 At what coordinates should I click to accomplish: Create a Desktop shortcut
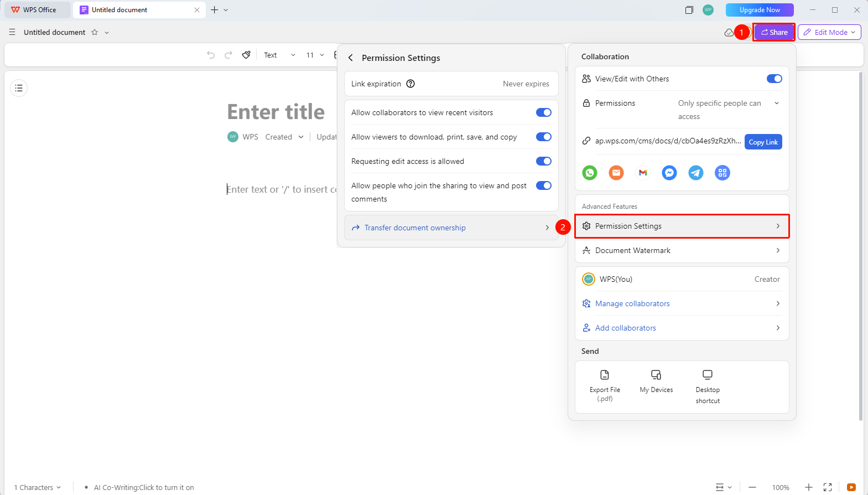pos(708,386)
